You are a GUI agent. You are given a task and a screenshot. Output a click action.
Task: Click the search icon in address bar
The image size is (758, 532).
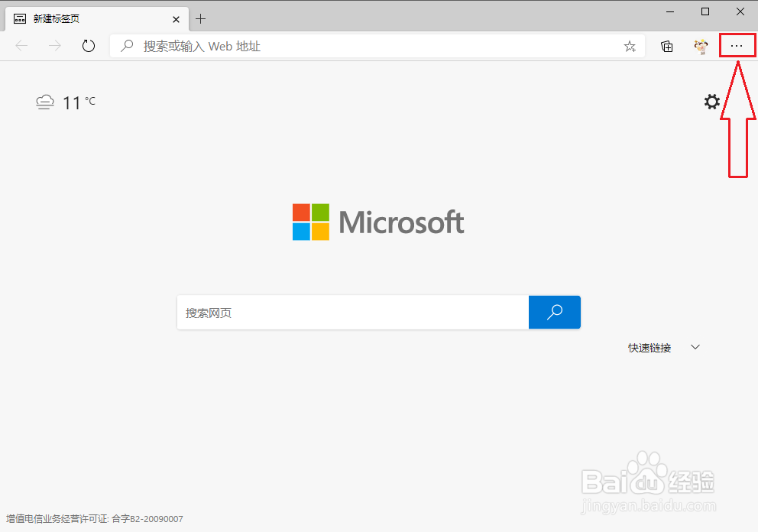pyautogui.click(x=127, y=46)
